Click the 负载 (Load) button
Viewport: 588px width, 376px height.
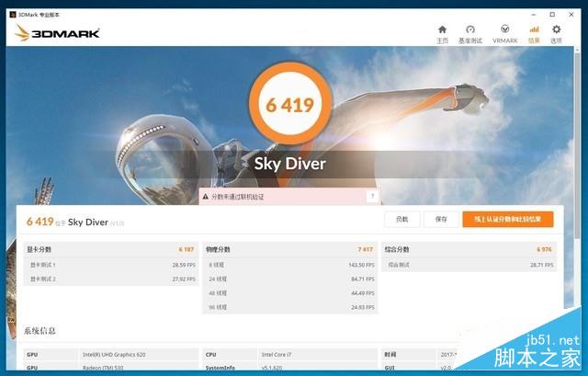point(402,219)
